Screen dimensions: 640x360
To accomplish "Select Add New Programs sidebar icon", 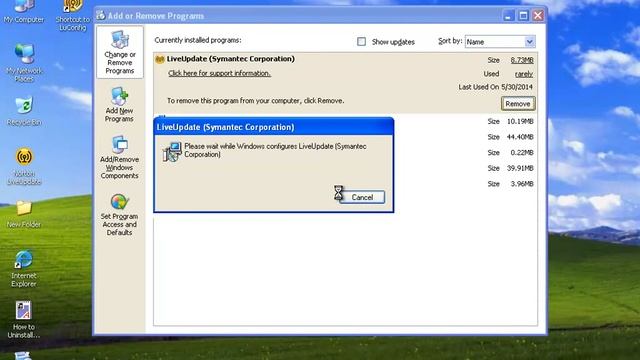I will pyautogui.click(x=119, y=104).
